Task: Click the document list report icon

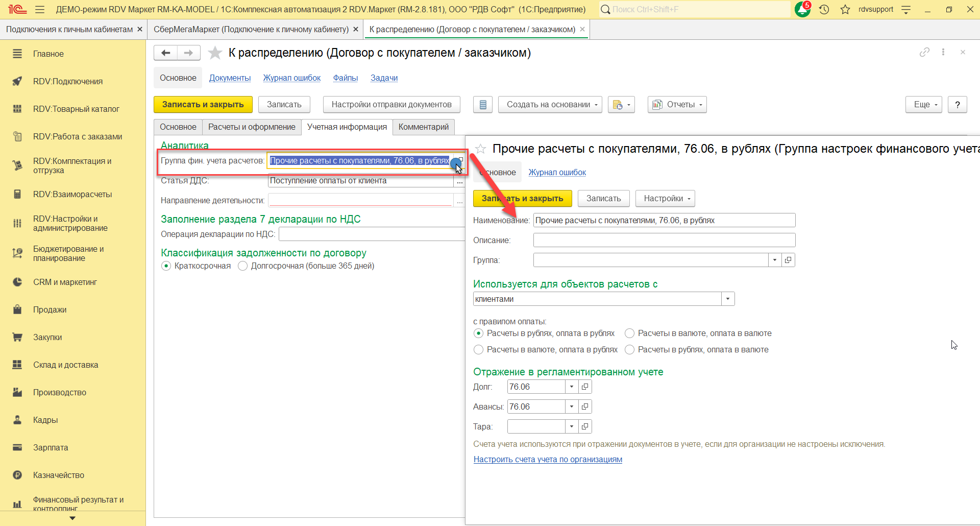Action: (x=482, y=105)
